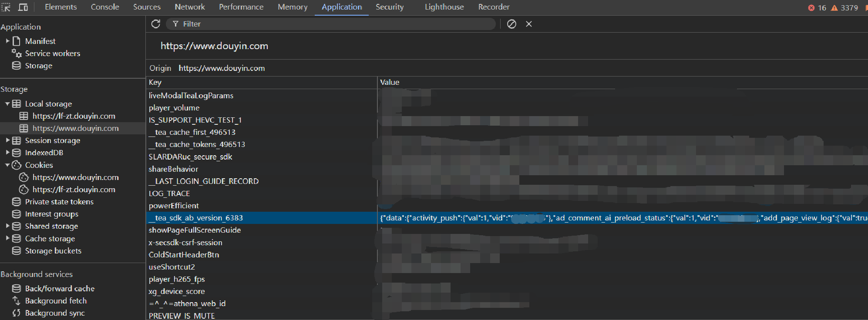
Task: Expand the IndexedDB section
Action: (7, 153)
